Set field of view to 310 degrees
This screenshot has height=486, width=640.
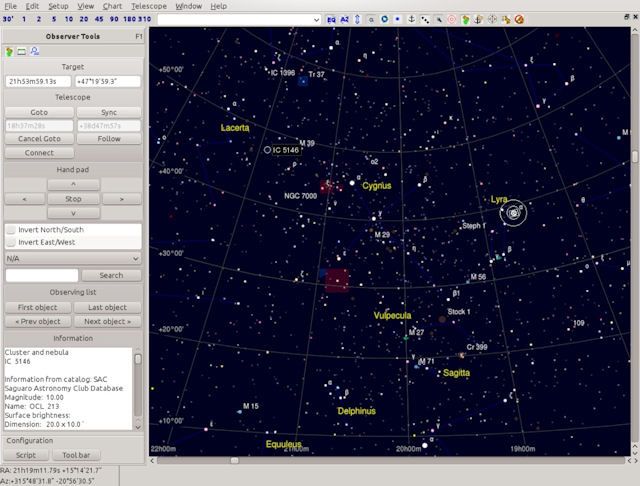[144, 19]
